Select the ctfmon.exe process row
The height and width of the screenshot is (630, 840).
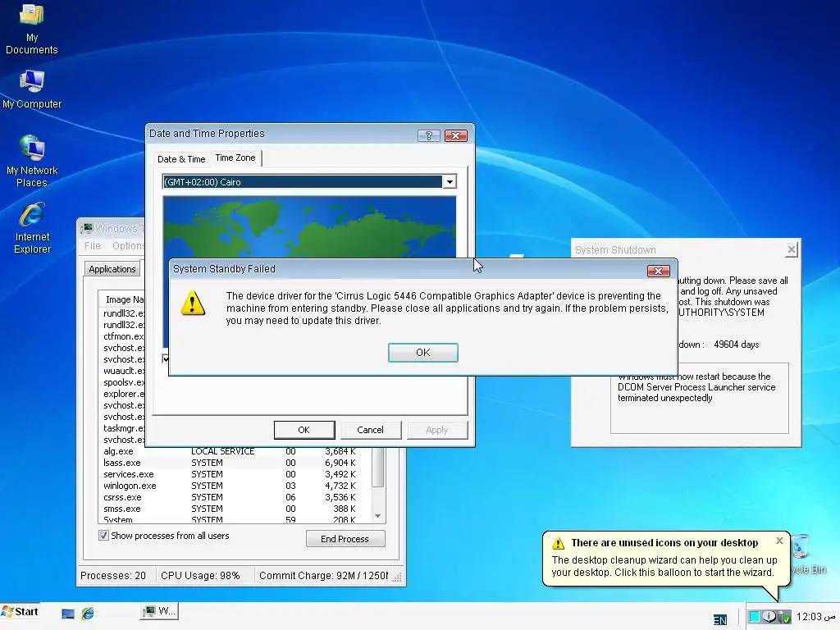coord(123,336)
